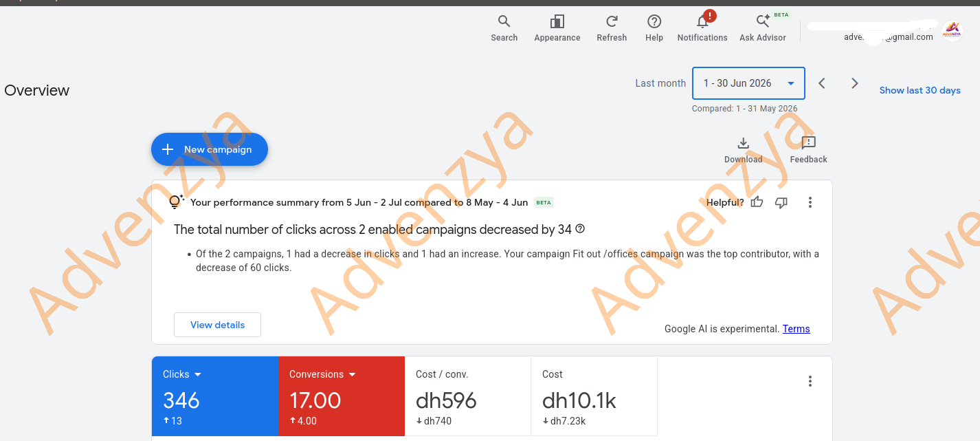
Task: Open the Help menu icon
Action: click(x=654, y=28)
